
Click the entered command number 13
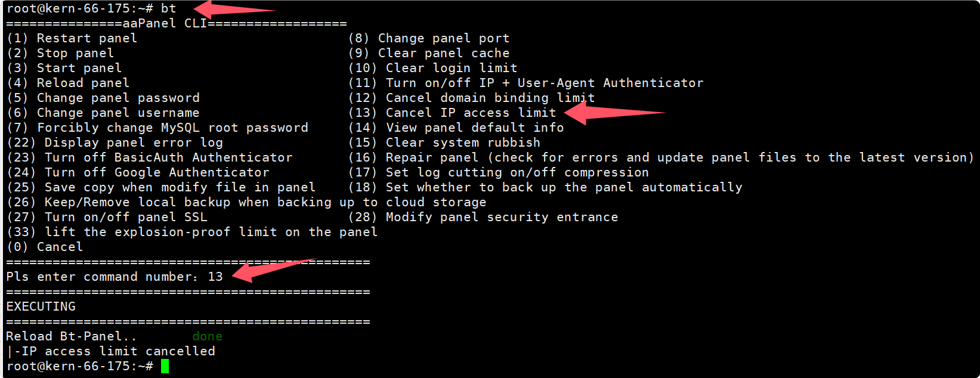(215, 277)
